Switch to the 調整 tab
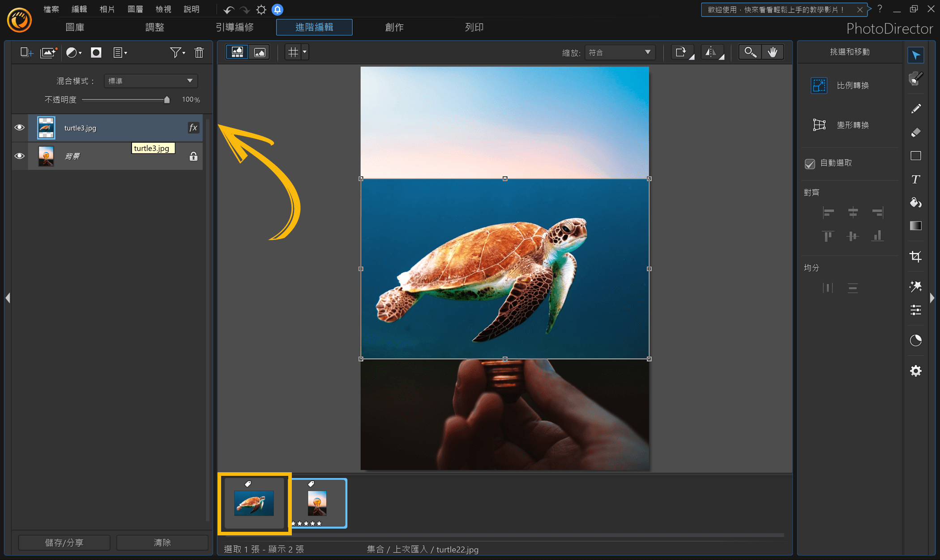The image size is (940, 560). tap(155, 27)
